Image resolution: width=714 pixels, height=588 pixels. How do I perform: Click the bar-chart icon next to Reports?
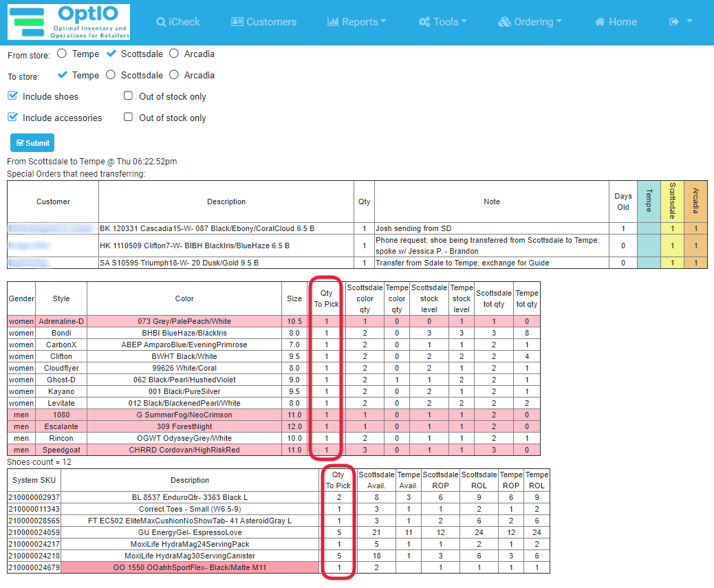click(x=335, y=21)
